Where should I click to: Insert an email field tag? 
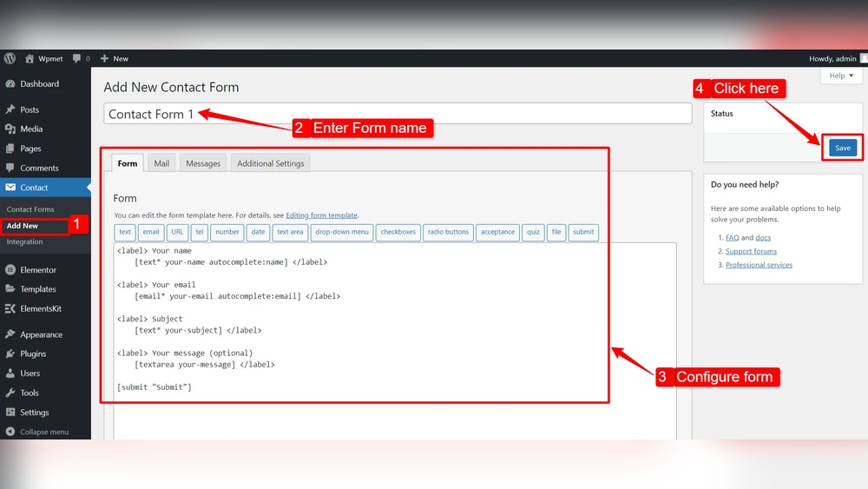coord(151,232)
